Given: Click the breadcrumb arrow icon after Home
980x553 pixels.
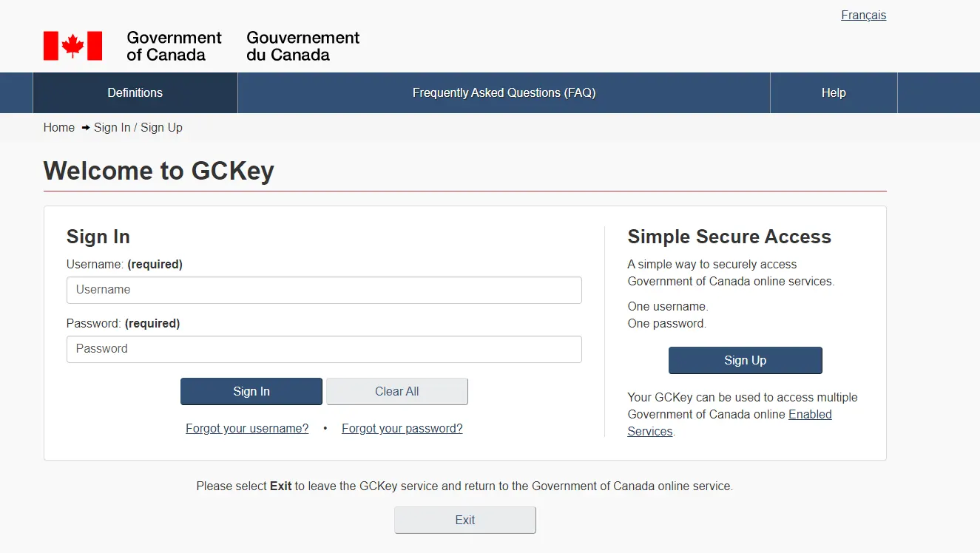Looking at the screenshot, I should point(86,128).
